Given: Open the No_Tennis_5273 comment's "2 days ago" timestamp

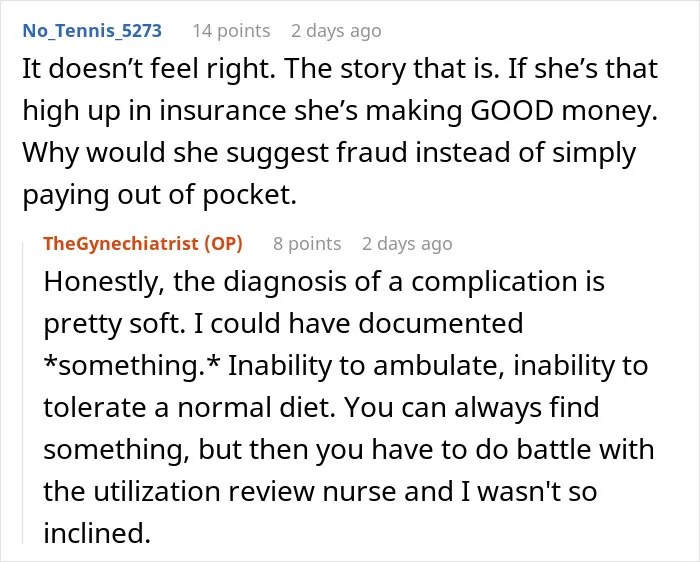Looking at the screenshot, I should pos(336,31).
